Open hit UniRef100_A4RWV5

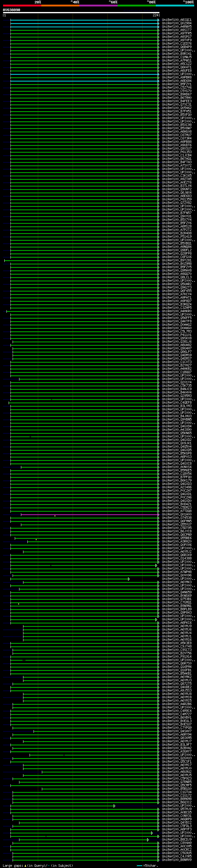176,26
